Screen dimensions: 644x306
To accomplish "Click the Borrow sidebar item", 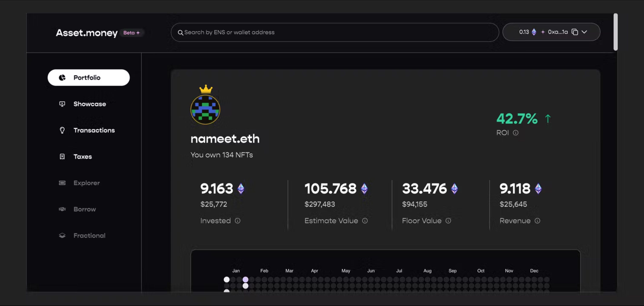I will pyautogui.click(x=84, y=209).
